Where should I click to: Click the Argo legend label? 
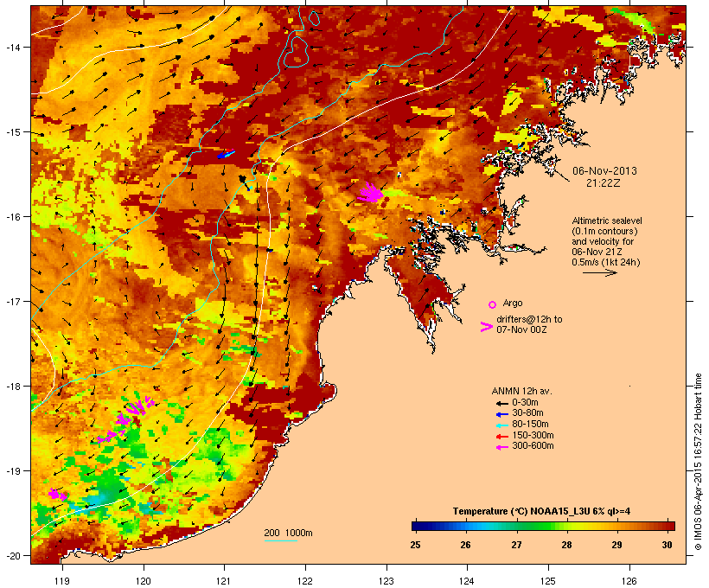click(513, 303)
